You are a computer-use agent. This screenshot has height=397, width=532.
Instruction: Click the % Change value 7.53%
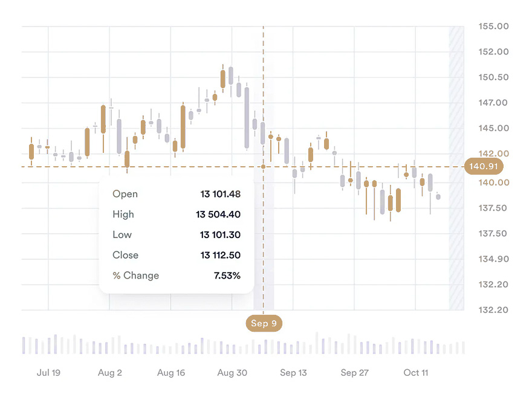227,276
